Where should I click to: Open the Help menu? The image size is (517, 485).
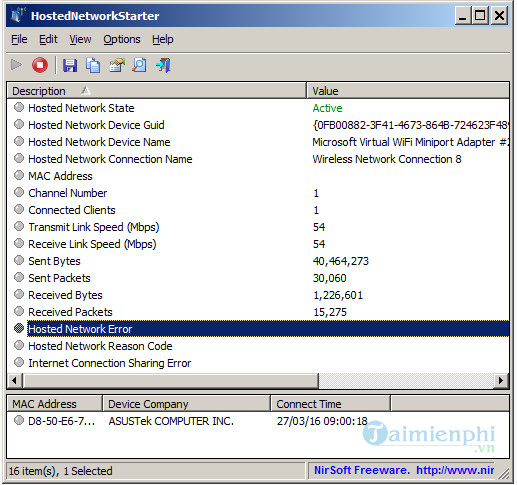click(x=163, y=39)
